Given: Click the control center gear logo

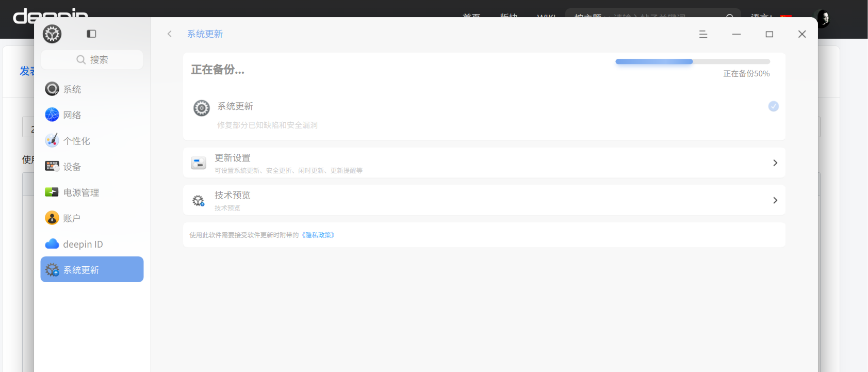Looking at the screenshot, I should [52, 34].
